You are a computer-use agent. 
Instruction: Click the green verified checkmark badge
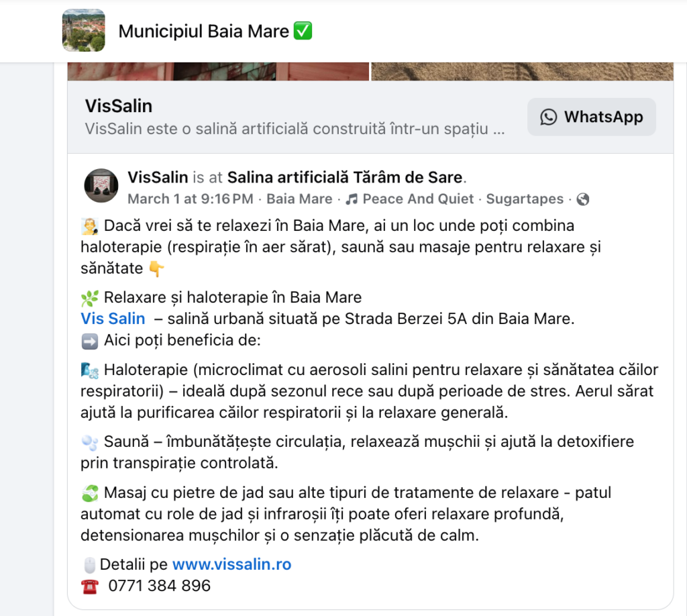pos(303,31)
